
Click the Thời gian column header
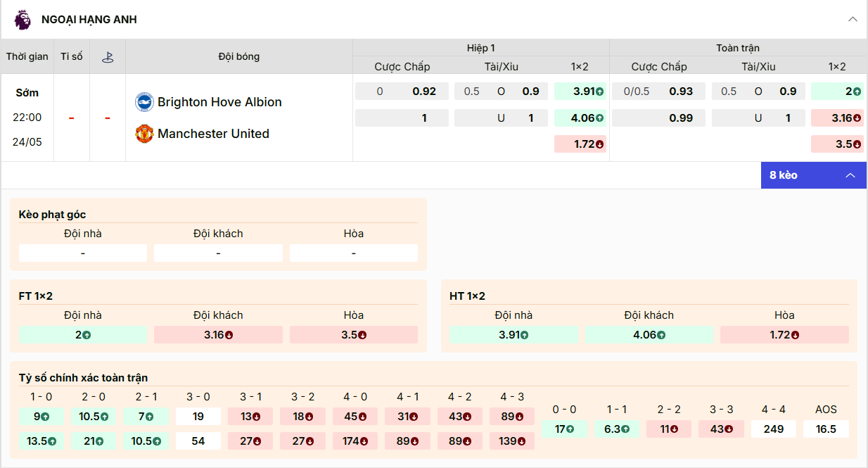tap(27, 56)
